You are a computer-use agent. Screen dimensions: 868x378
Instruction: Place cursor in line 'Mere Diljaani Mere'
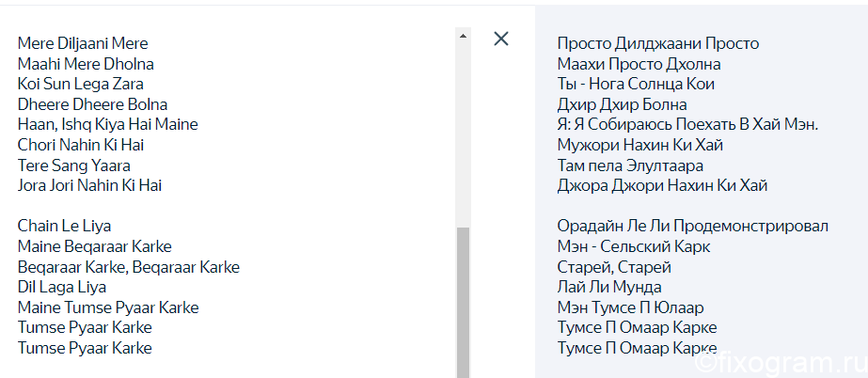pyautogui.click(x=83, y=43)
